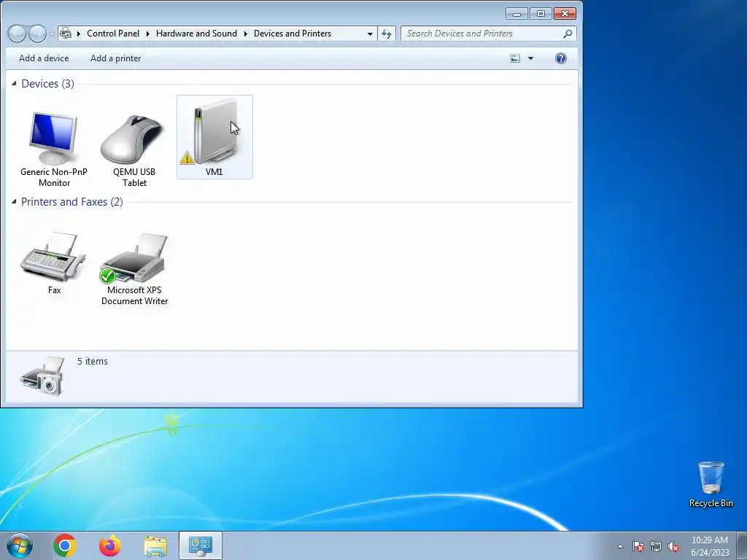Expand the arrow before Control Panel breadcrumb

[79, 34]
